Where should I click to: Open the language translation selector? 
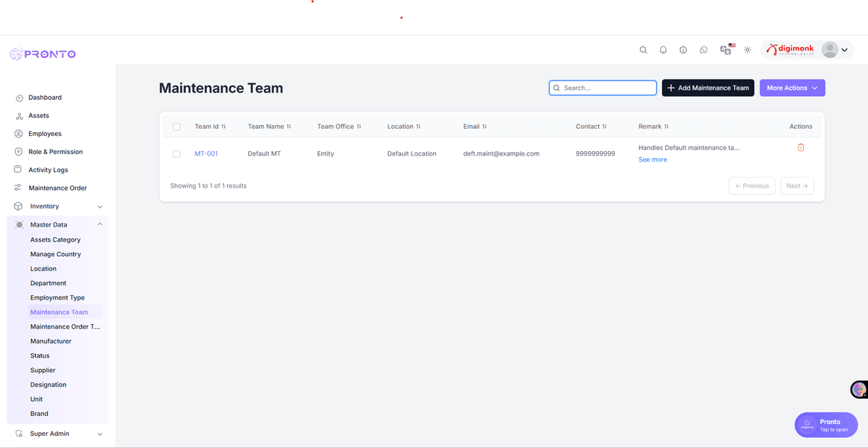tap(726, 49)
